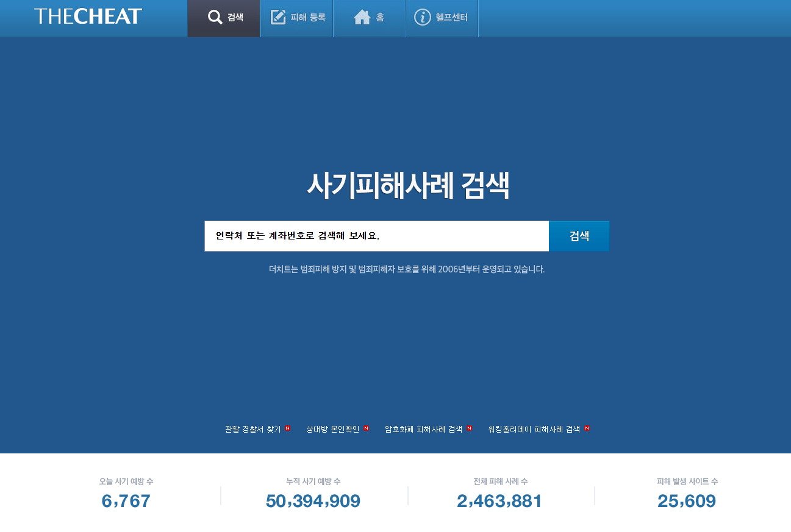Click the N badge beside 암호화폐 피해사례 검색

pyautogui.click(x=468, y=428)
